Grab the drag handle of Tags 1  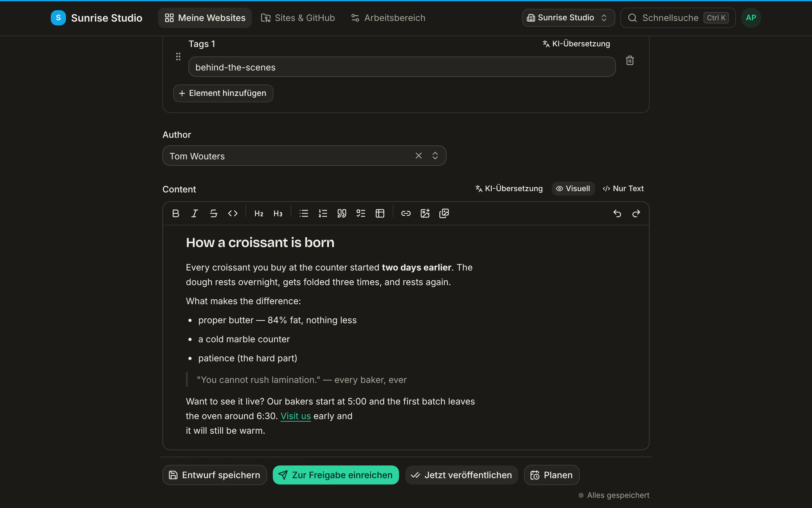178,57
